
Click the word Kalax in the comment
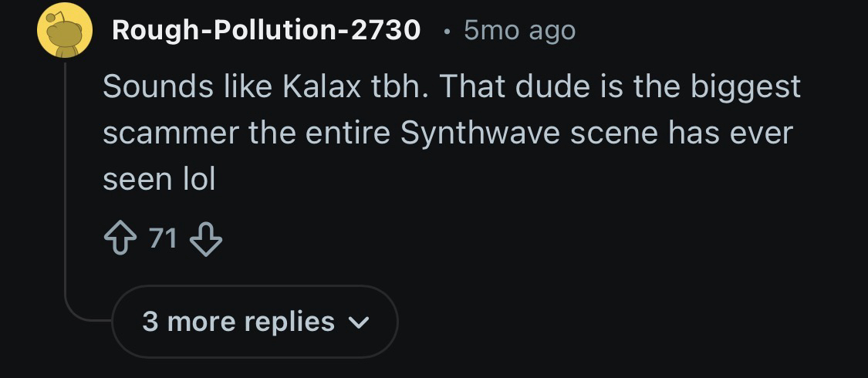(x=322, y=86)
